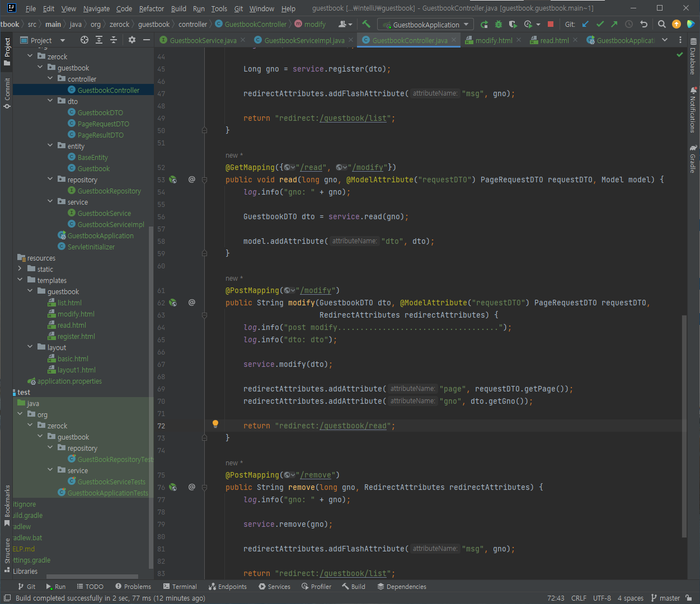Toggle the Commit tool window stripe
This screenshot has height=604, width=700.
(x=7, y=93)
